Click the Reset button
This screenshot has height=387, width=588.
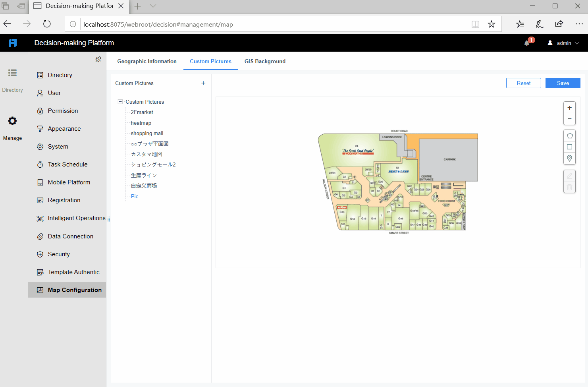[524, 83]
